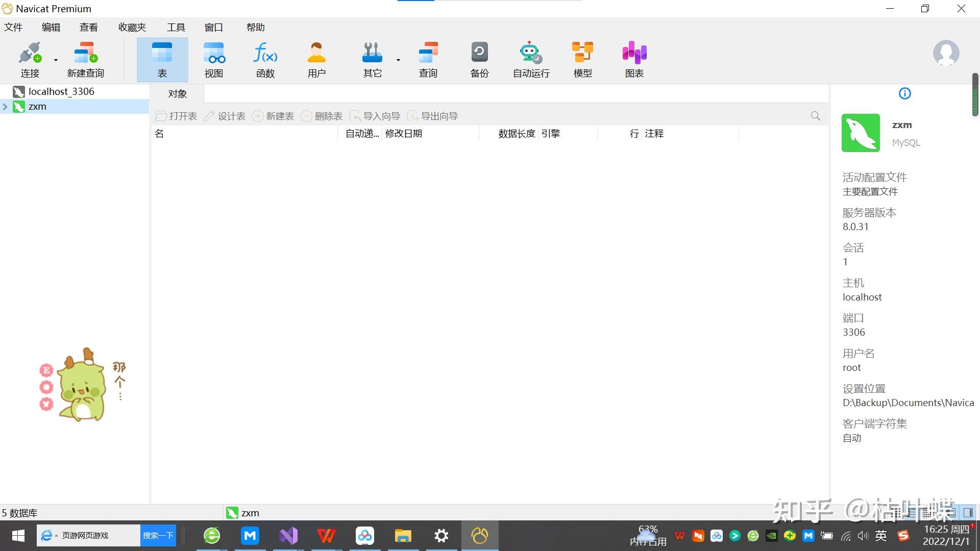This screenshot has width=980, height=551.
Task: Expand the zxm connection node
Action: pyautogui.click(x=5, y=107)
